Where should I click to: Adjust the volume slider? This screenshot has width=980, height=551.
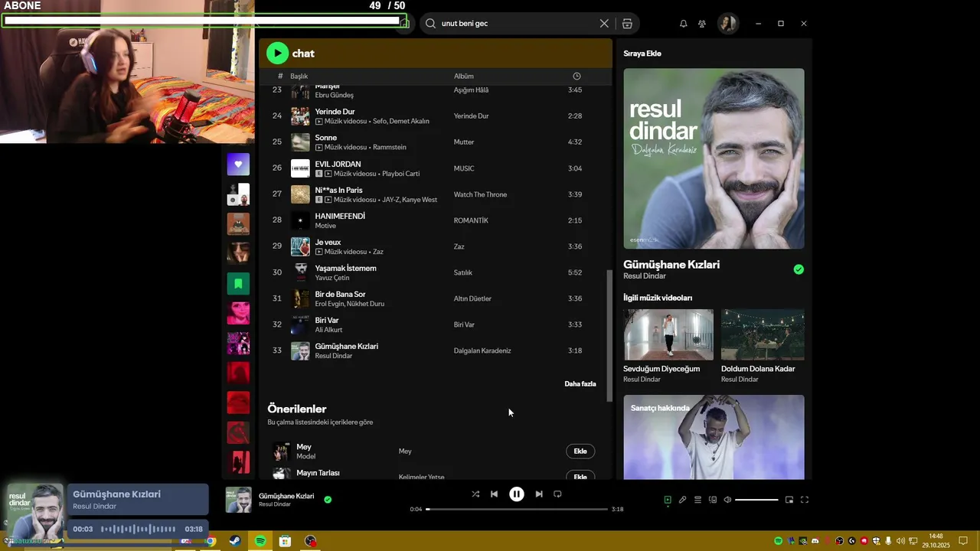pos(756,500)
